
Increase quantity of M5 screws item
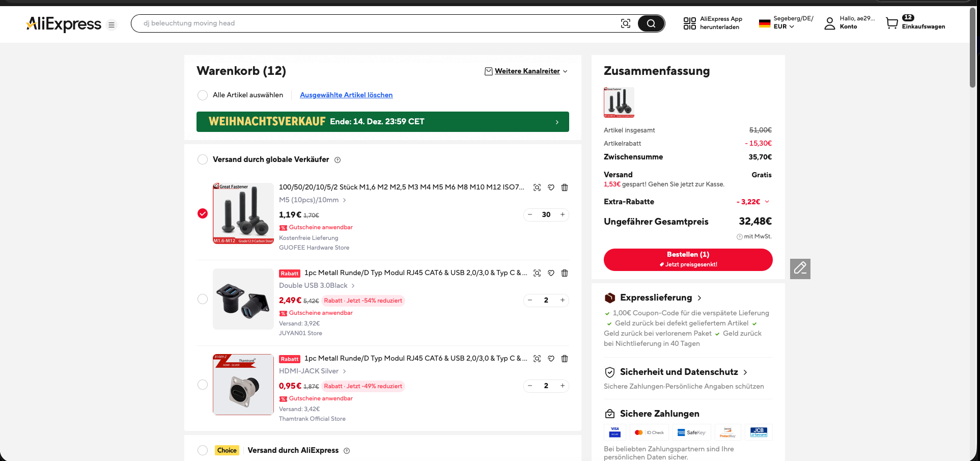[x=563, y=215]
